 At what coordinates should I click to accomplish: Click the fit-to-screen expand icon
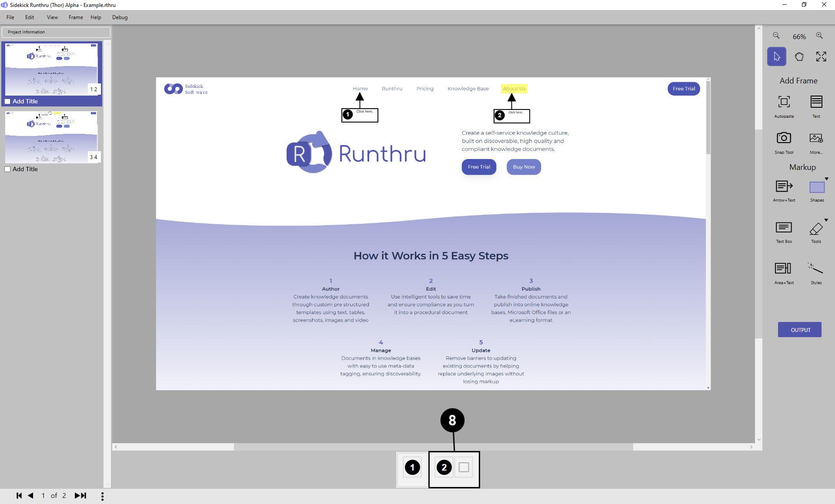pos(821,56)
